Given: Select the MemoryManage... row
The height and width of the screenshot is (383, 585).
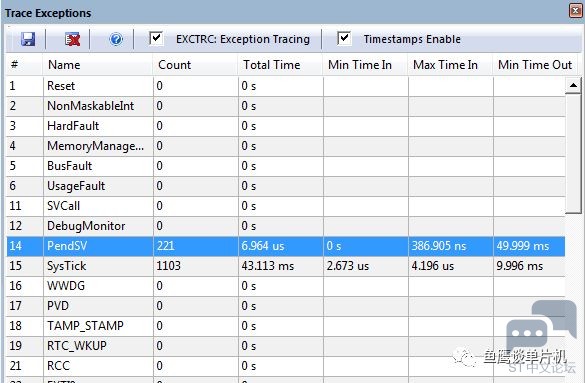Looking at the screenshot, I should point(285,146).
